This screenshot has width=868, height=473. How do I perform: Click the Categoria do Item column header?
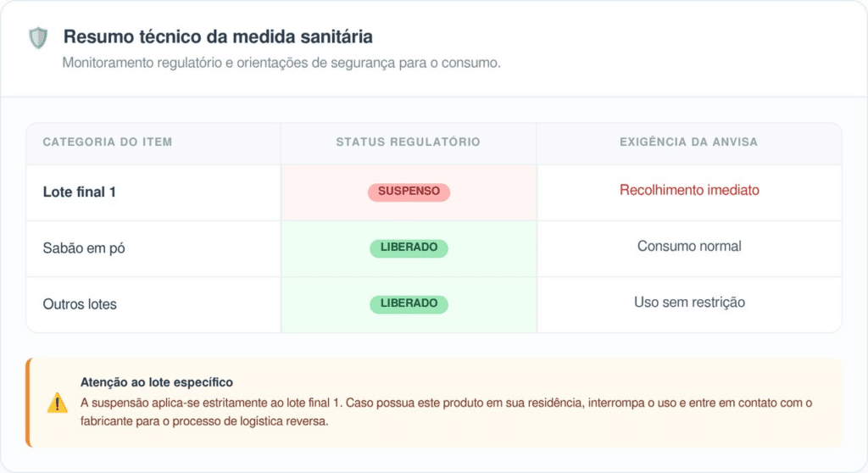click(108, 142)
